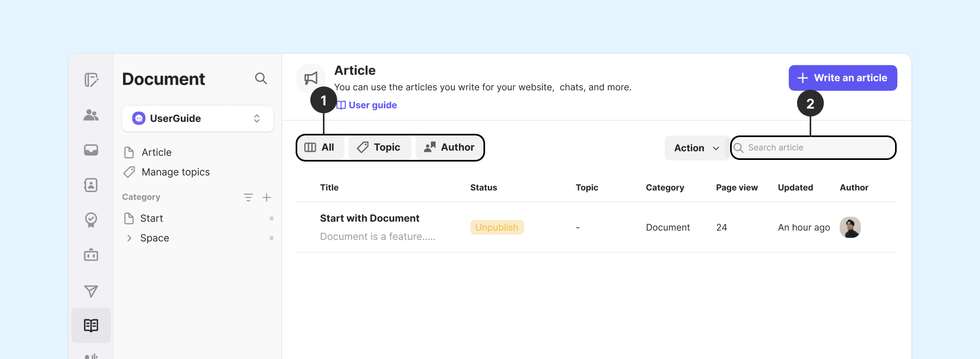Click the Write an article button

click(843, 78)
